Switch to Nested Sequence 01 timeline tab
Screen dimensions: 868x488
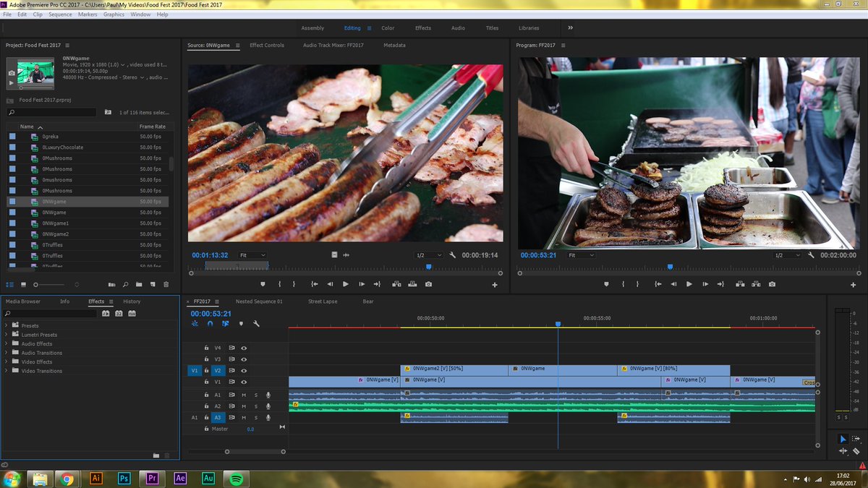(x=259, y=301)
